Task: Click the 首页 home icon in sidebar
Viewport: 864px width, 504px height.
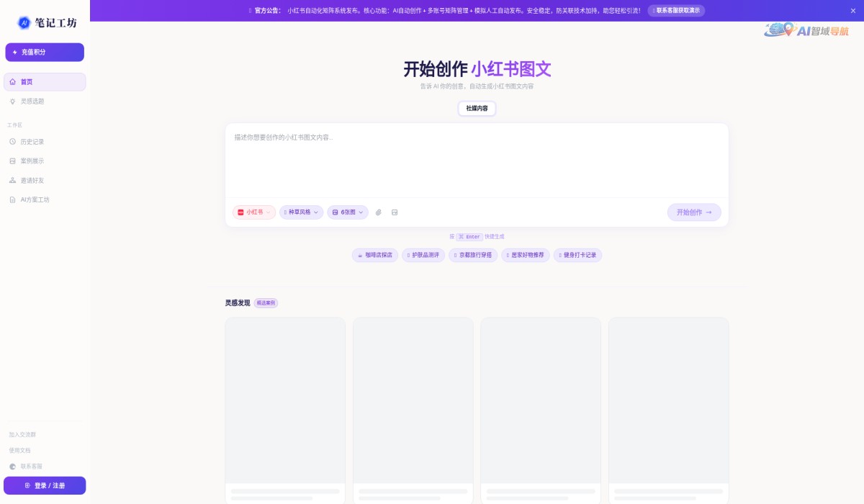Action: pos(13,81)
